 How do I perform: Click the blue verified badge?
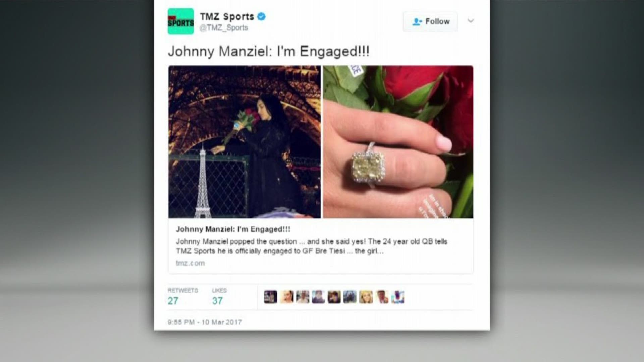point(261,16)
